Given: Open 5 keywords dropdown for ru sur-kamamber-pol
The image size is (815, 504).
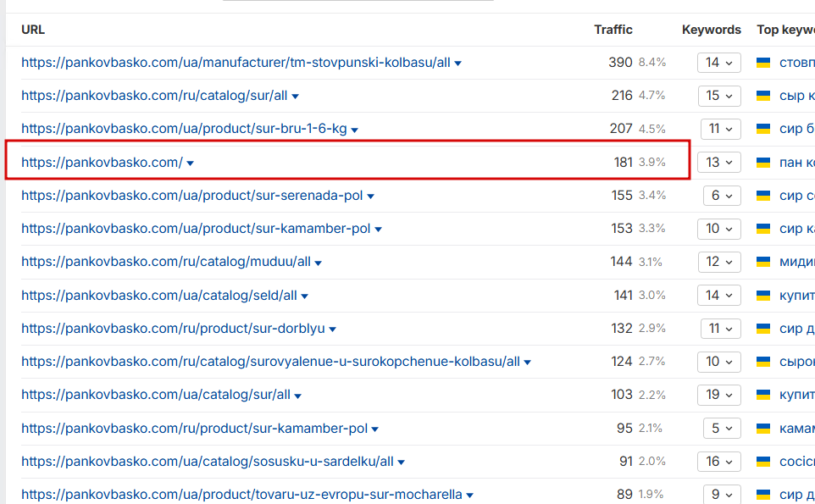Looking at the screenshot, I should (722, 429).
